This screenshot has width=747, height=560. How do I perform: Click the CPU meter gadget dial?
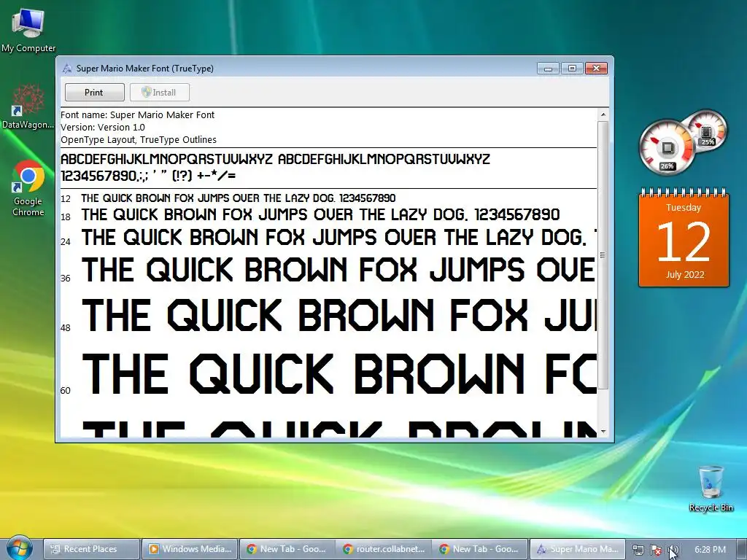pos(666,147)
